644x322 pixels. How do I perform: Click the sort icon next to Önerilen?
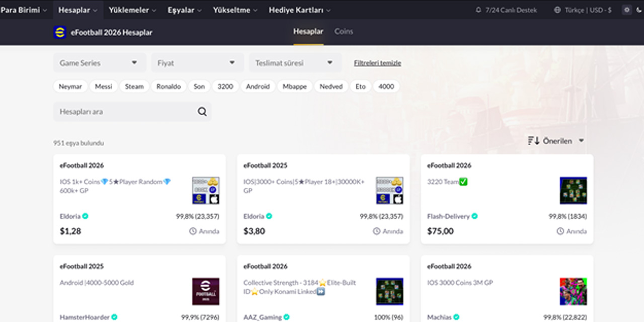[x=533, y=141]
